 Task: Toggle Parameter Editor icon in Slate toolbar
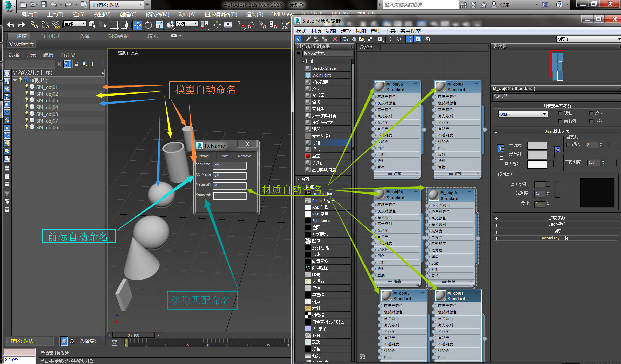(417, 39)
